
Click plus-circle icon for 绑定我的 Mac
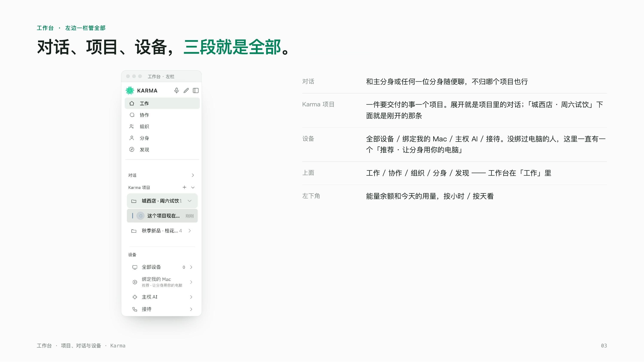[x=135, y=282]
